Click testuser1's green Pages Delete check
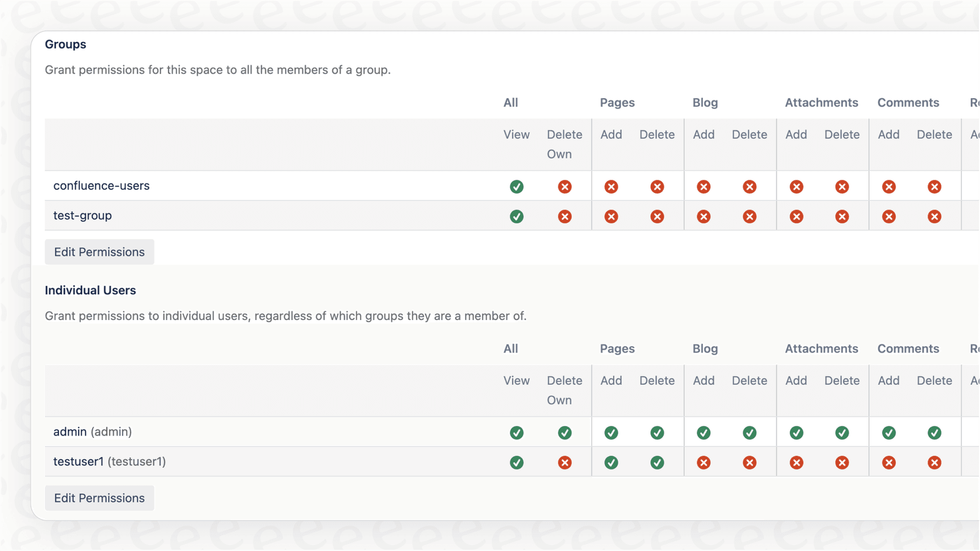 coord(657,462)
